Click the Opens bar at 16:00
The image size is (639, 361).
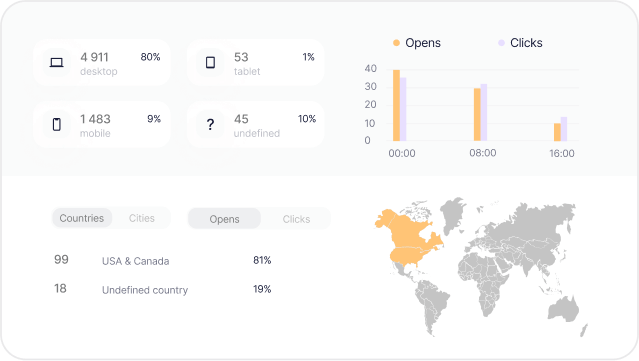tap(557, 132)
